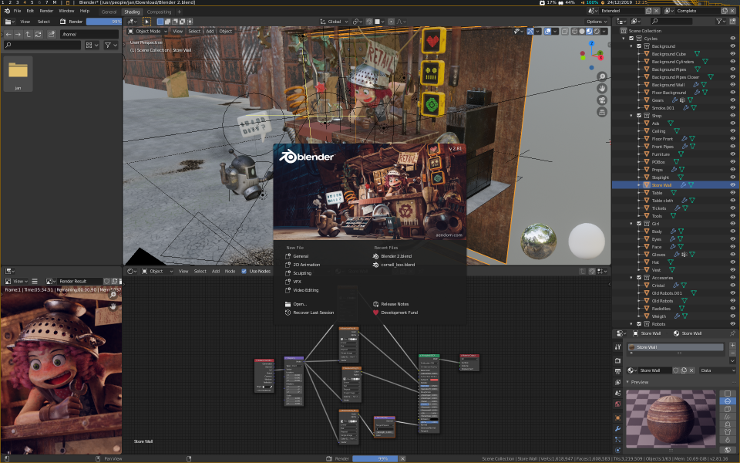
Task: Create new folder in file browser
Action: pyautogui.click(x=51, y=34)
